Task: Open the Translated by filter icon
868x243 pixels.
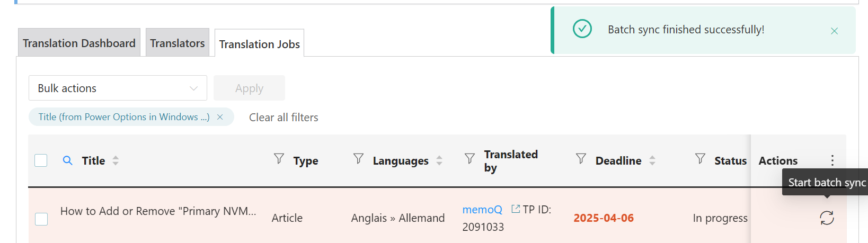Action: (470, 158)
